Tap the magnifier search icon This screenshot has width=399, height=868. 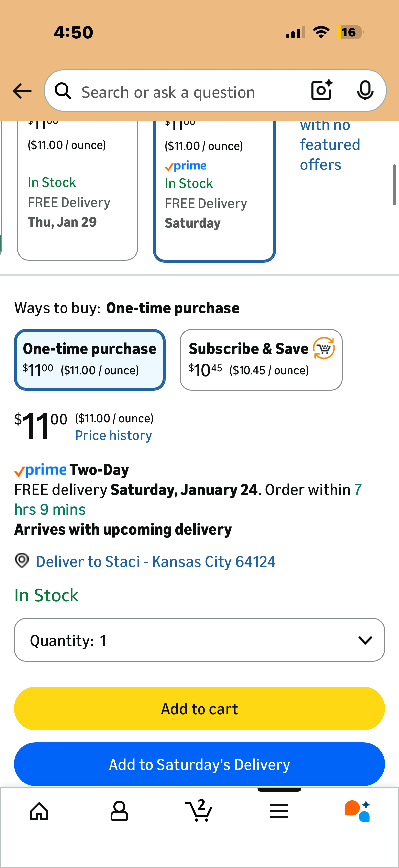63,91
